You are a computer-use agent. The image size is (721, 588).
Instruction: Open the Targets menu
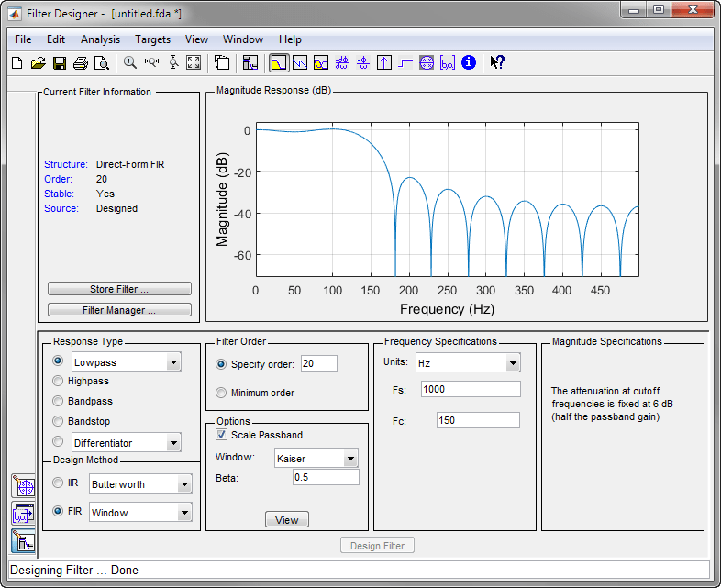click(x=152, y=39)
